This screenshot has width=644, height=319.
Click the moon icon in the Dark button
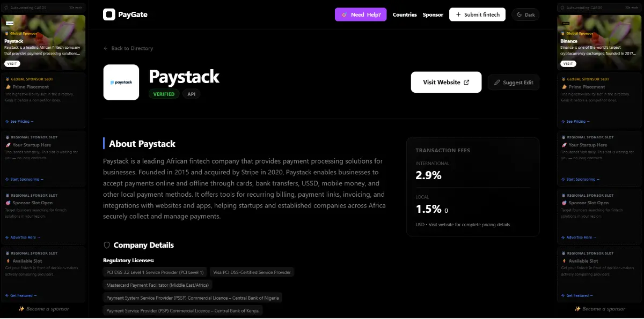(x=518, y=14)
